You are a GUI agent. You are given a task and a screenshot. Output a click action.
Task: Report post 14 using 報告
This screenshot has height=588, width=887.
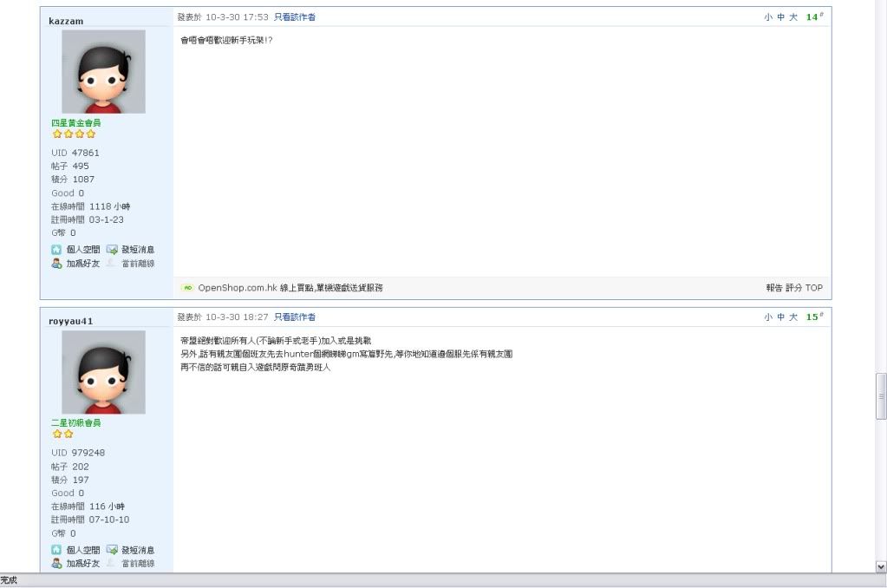pyautogui.click(x=774, y=288)
